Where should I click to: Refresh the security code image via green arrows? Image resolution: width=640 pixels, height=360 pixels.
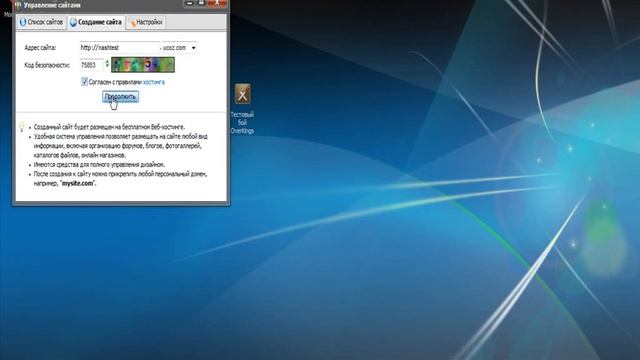tap(107, 64)
